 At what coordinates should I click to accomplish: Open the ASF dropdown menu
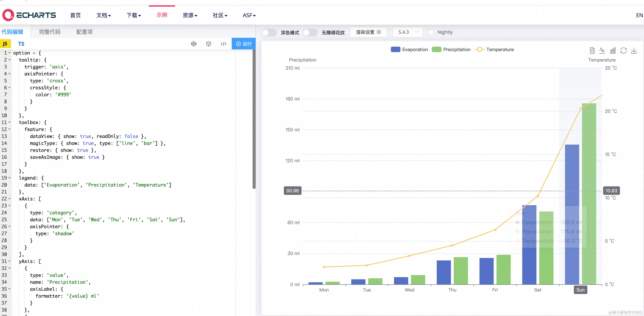point(249,15)
